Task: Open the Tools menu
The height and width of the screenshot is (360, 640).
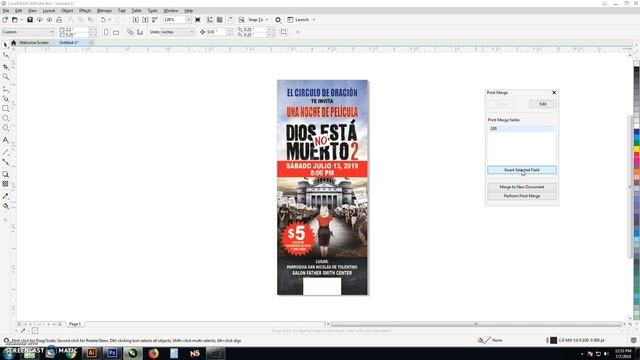Action: coord(152,11)
